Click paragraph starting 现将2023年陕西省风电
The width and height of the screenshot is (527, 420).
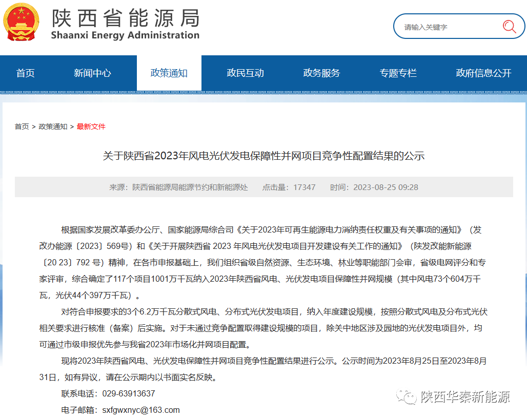coord(263,369)
